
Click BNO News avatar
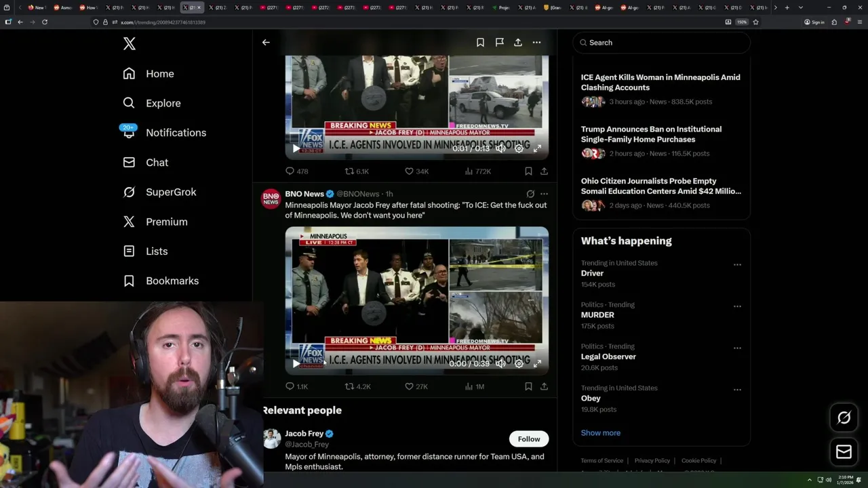(x=271, y=199)
